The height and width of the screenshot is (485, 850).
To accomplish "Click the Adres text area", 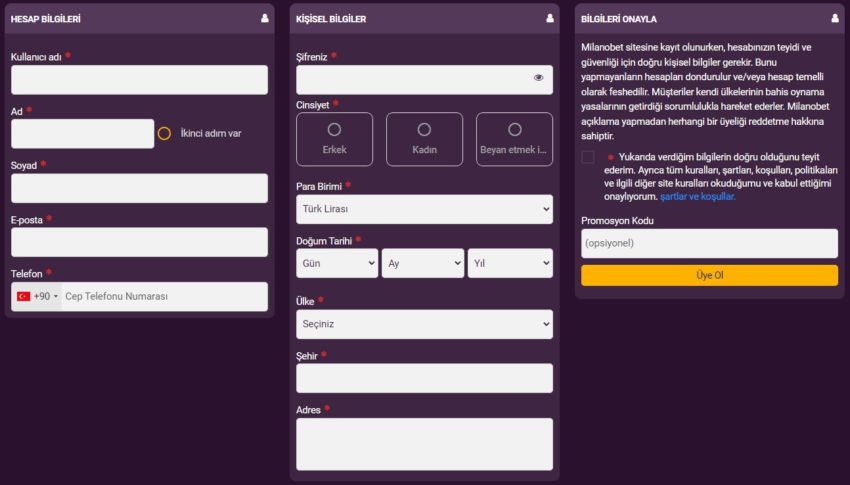I will (x=424, y=444).
